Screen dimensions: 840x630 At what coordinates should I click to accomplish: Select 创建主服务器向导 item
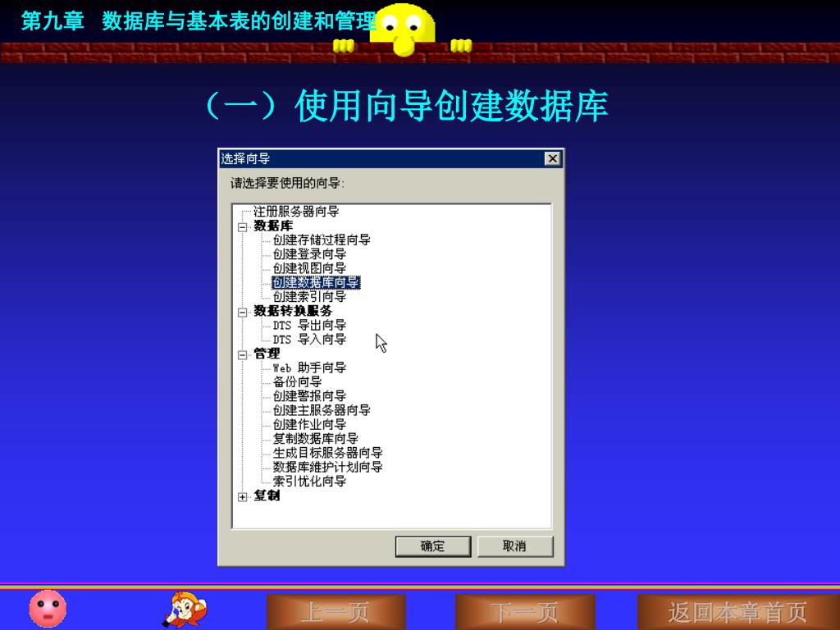click(x=322, y=410)
